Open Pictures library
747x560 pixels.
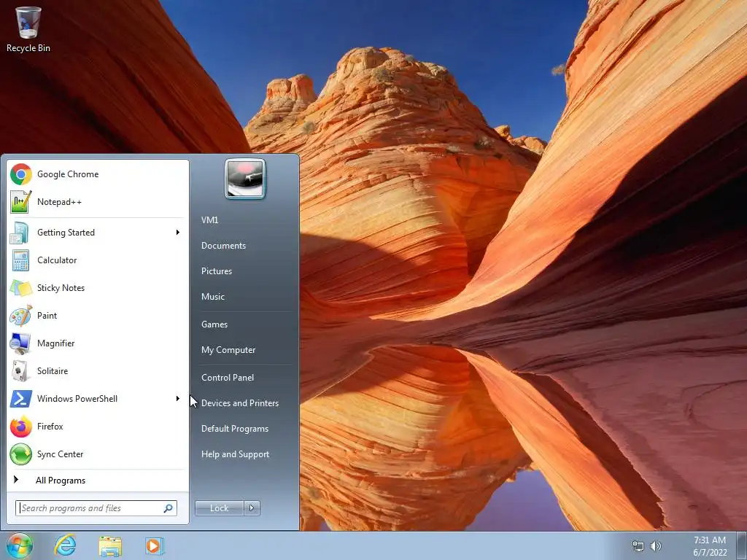(x=216, y=271)
